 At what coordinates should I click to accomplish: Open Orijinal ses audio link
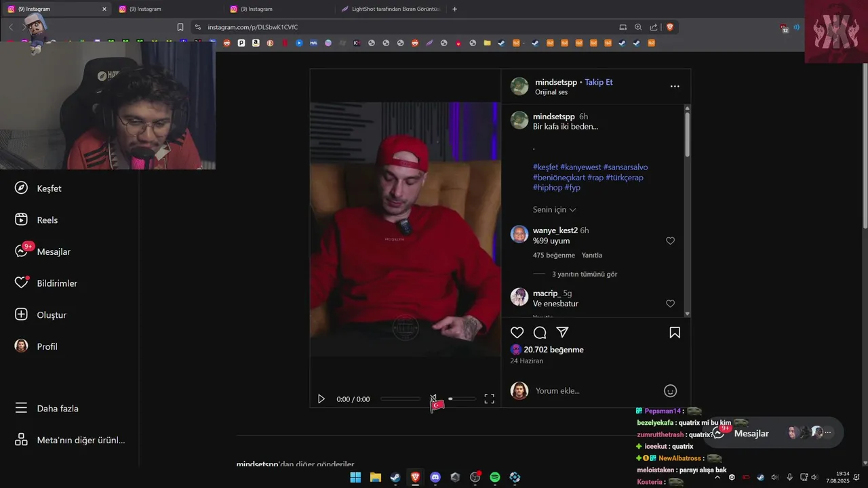click(x=551, y=92)
